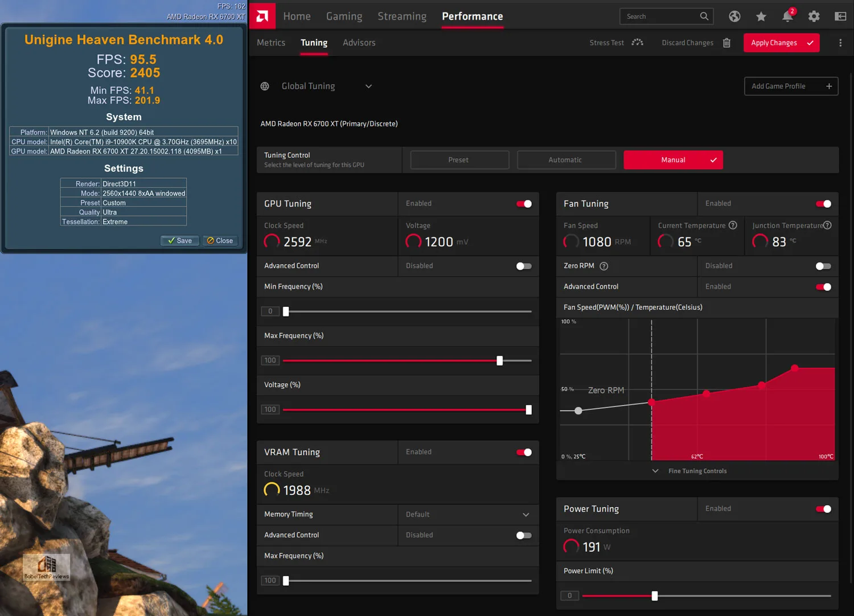
Task: Toggle GPU Advanced Control switch
Action: point(524,266)
